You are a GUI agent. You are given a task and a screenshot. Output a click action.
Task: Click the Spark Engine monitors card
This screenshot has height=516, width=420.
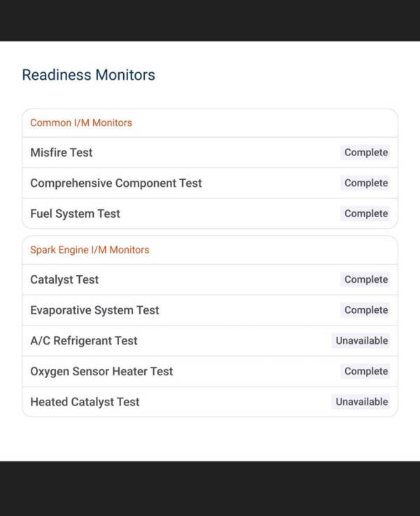tap(210, 326)
